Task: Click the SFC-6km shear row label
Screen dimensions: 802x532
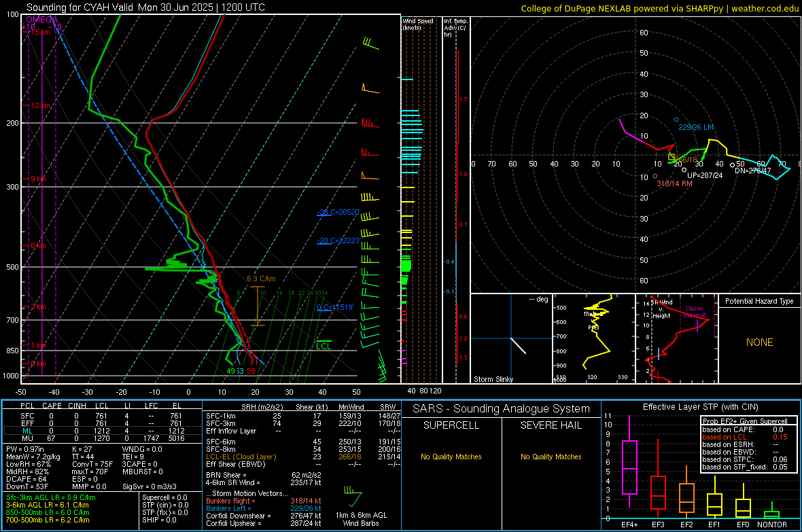Action: coord(220,442)
